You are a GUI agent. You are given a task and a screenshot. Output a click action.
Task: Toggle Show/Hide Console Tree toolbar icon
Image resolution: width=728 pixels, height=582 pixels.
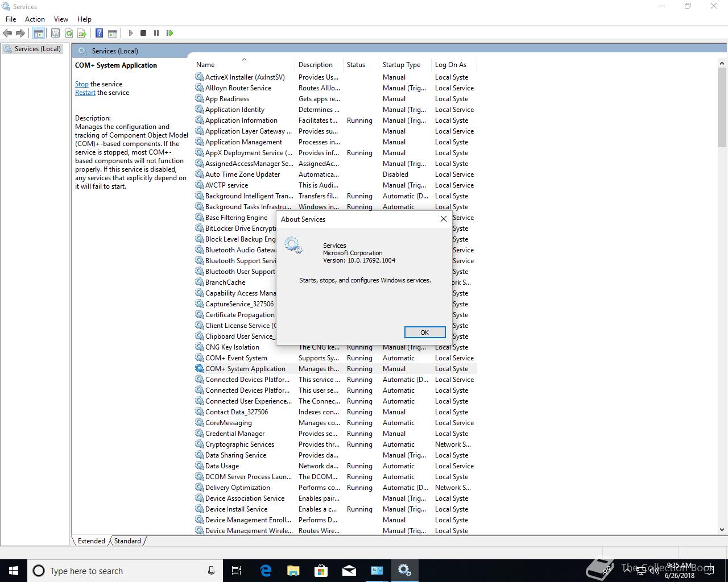[38, 33]
